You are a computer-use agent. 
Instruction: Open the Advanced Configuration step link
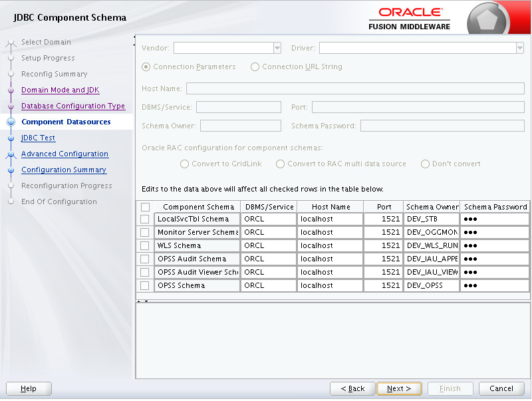(65, 154)
